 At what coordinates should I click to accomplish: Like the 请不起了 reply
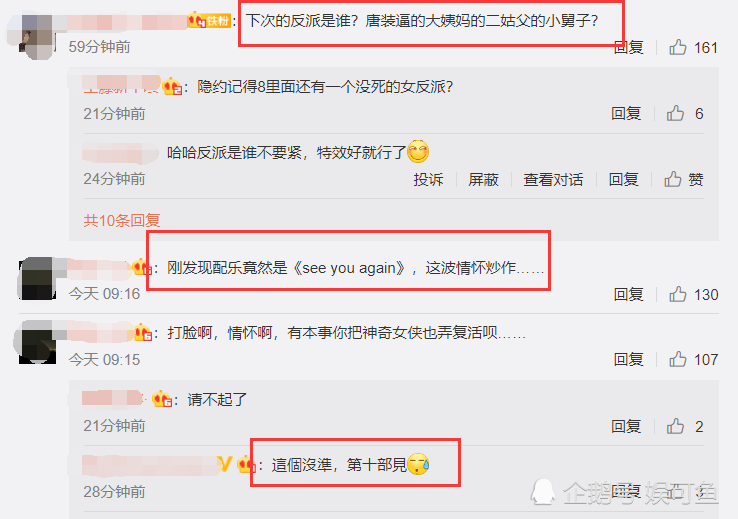click(x=675, y=426)
